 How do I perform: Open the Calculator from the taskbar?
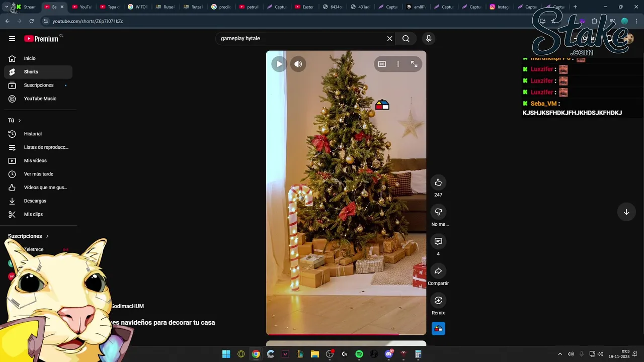418,354
